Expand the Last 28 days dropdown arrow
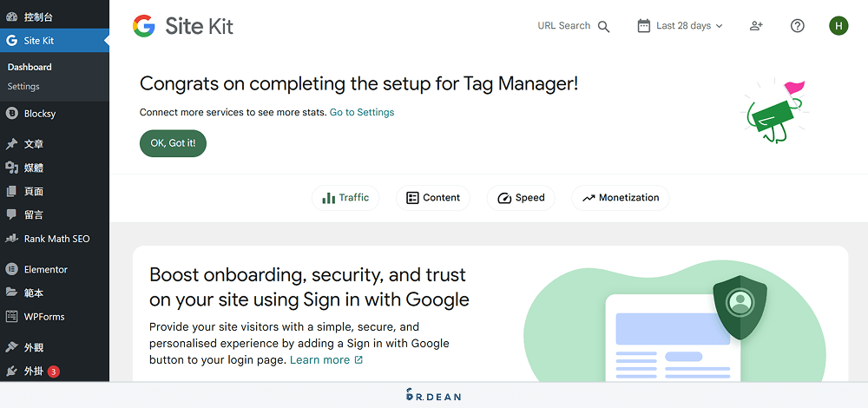The width and height of the screenshot is (868, 408). pos(719,26)
